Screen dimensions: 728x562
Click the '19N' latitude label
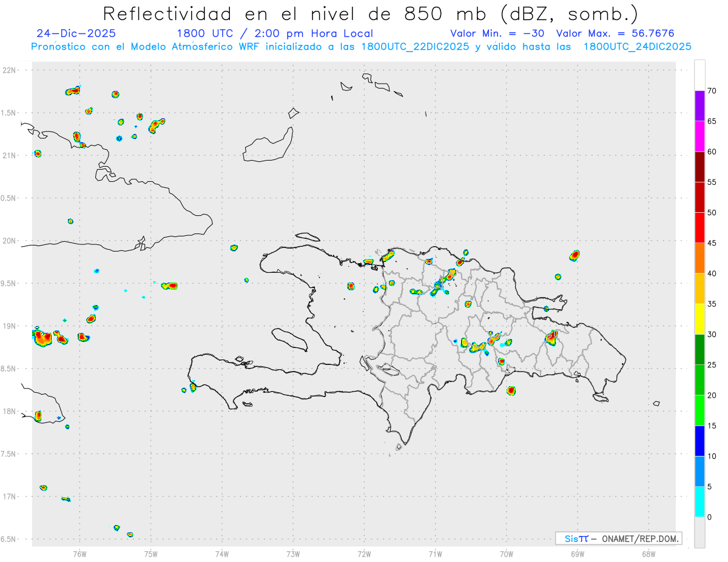click(10, 326)
